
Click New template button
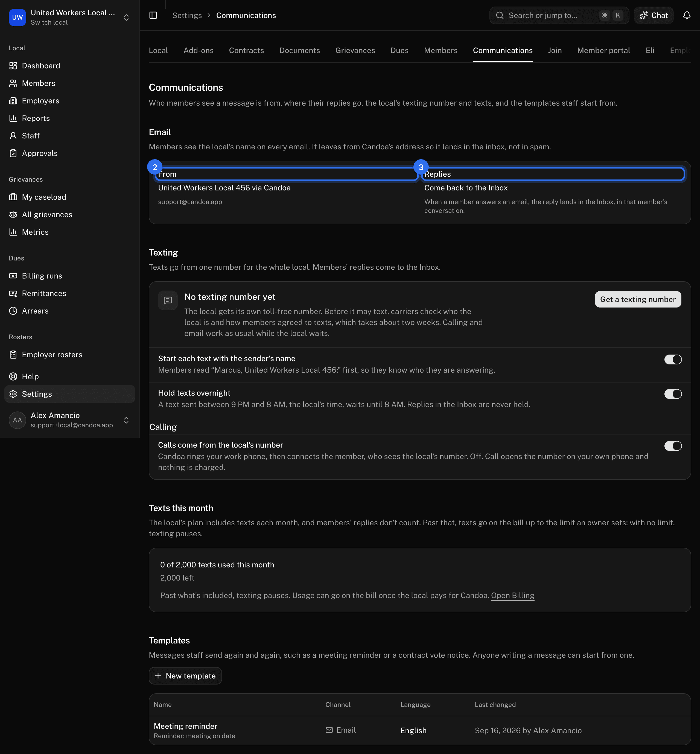point(185,675)
